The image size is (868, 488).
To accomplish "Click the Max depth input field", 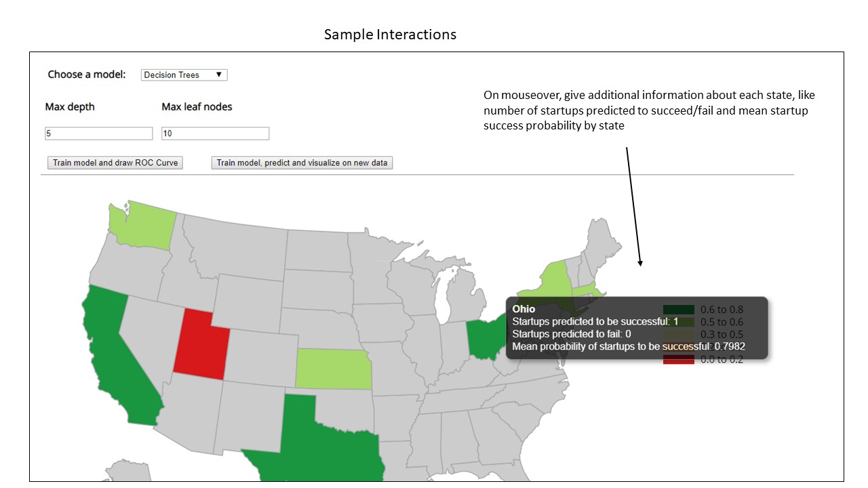I will 98,134.
